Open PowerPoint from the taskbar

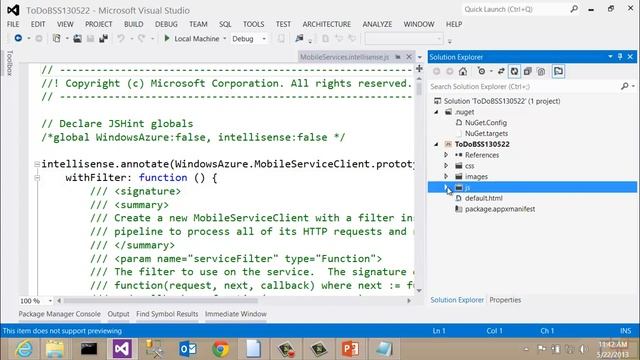tap(351, 349)
